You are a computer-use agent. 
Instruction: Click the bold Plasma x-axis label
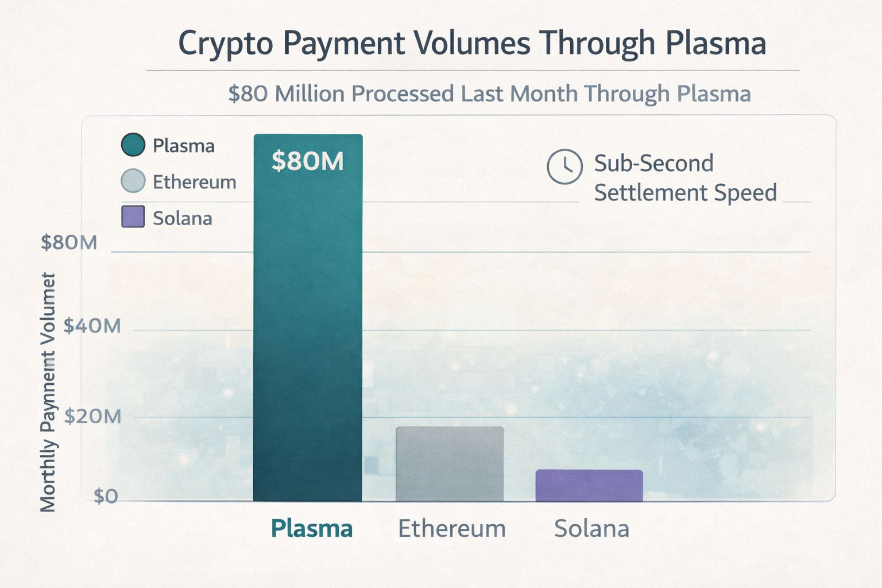pyautogui.click(x=311, y=528)
